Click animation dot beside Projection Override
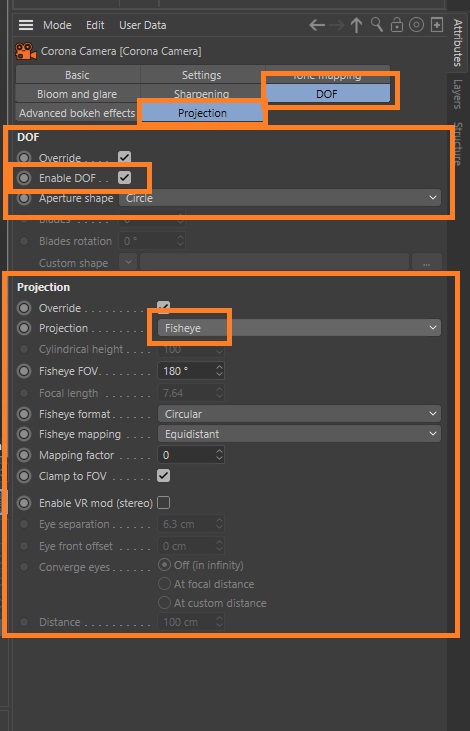470x731 pixels. [24, 308]
